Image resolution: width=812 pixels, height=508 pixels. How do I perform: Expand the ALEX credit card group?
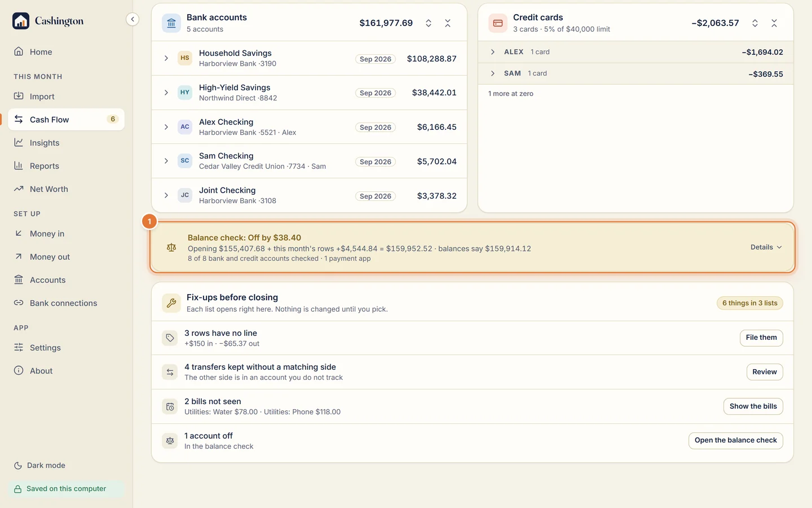tap(493, 52)
